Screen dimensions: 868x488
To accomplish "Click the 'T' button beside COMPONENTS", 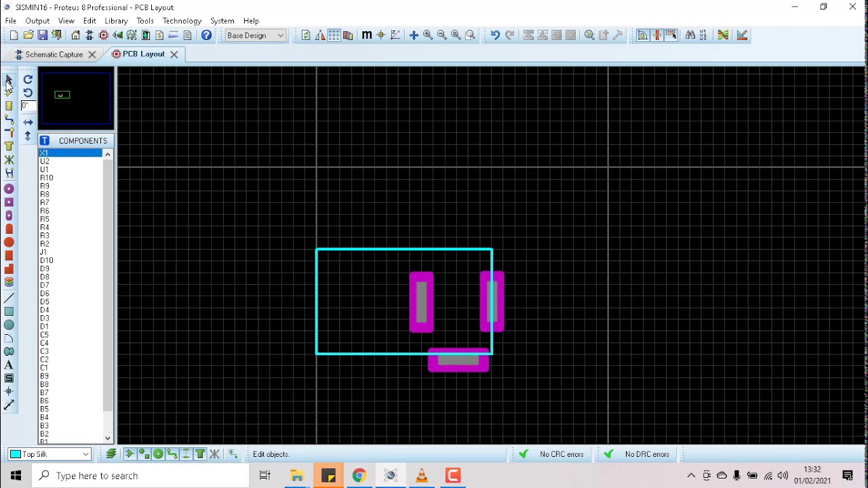I will click(x=45, y=140).
